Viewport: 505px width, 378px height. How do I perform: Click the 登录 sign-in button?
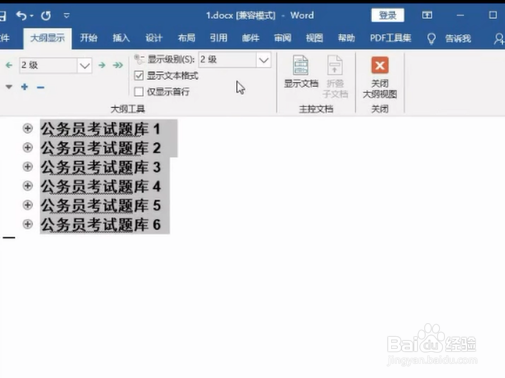[x=388, y=15]
